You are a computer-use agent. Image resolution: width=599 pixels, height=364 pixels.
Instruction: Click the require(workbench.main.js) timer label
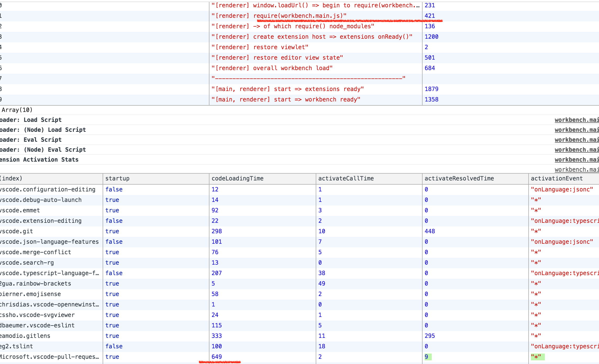279,16
